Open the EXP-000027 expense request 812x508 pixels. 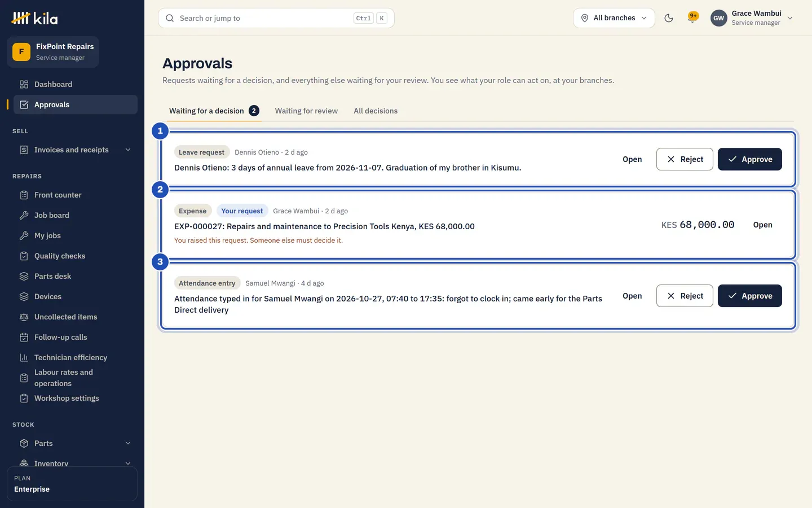coord(762,225)
